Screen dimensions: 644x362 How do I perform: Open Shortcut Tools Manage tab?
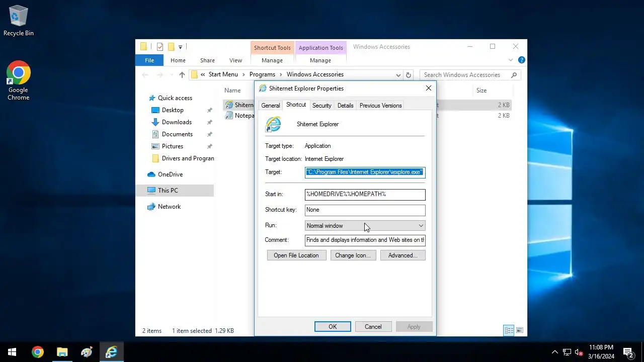[272, 60]
